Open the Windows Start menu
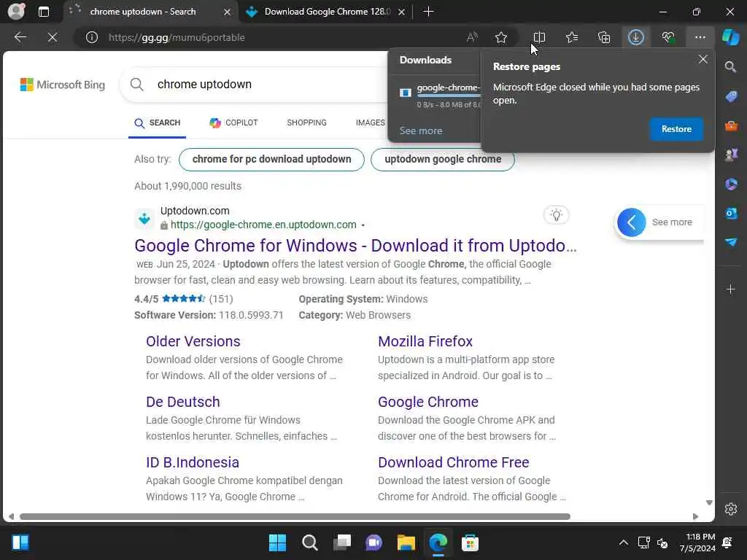This screenshot has width=747, height=560. coord(277,542)
